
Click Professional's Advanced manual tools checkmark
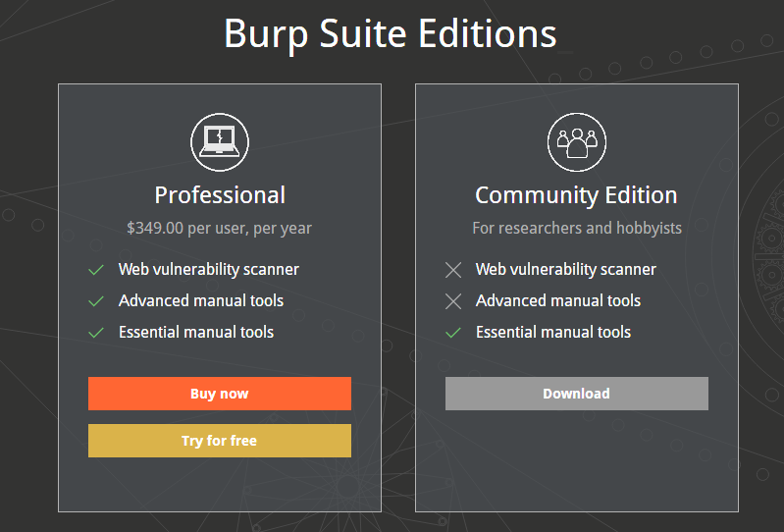[x=96, y=301]
